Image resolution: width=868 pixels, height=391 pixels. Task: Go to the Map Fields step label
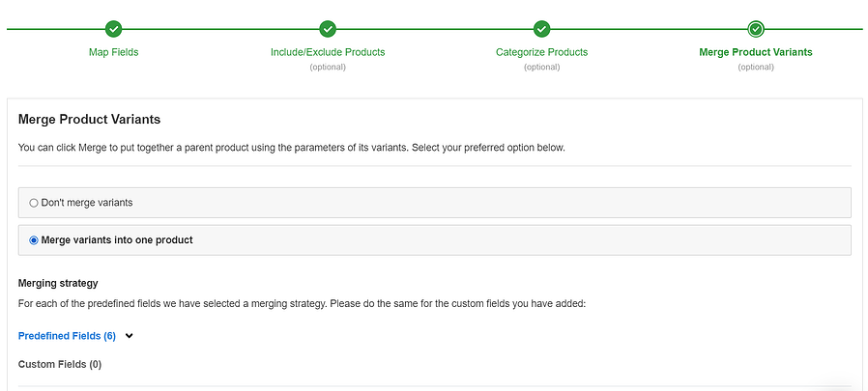click(113, 52)
